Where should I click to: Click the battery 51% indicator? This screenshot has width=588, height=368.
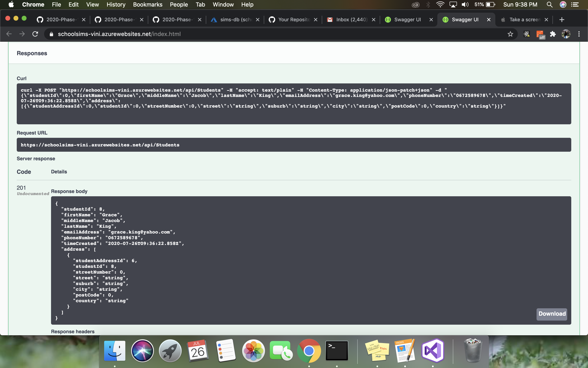pyautogui.click(x=484, y=4)
